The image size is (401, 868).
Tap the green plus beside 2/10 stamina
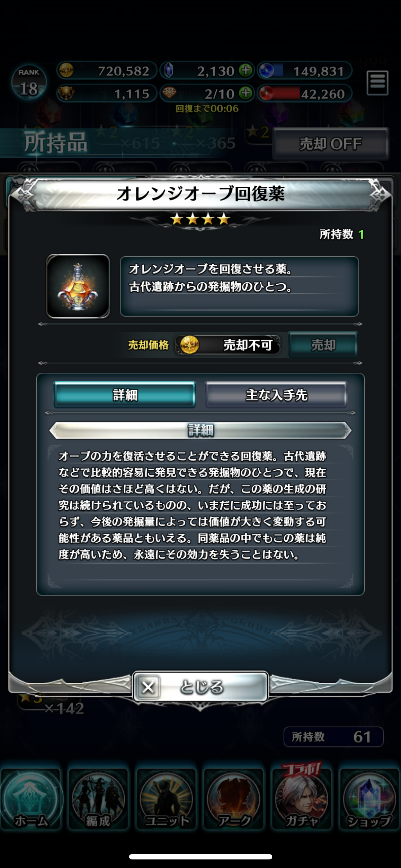point(245,93)
